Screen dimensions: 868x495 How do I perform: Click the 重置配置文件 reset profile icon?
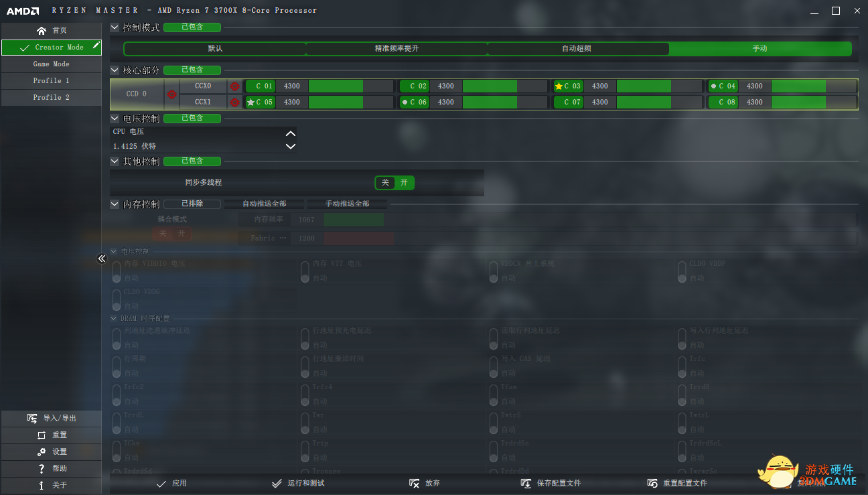coord(652,483)
